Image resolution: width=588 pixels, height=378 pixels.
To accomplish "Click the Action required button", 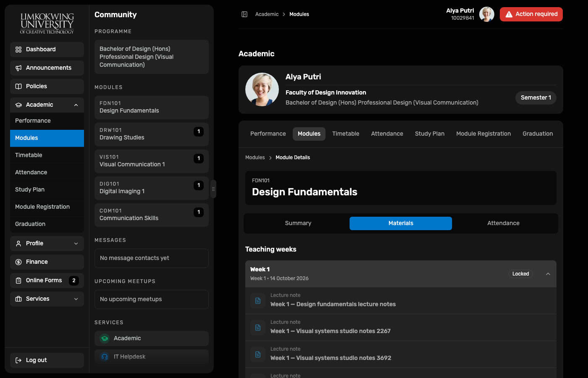I will pyautogui.click(x=531, y=14).
